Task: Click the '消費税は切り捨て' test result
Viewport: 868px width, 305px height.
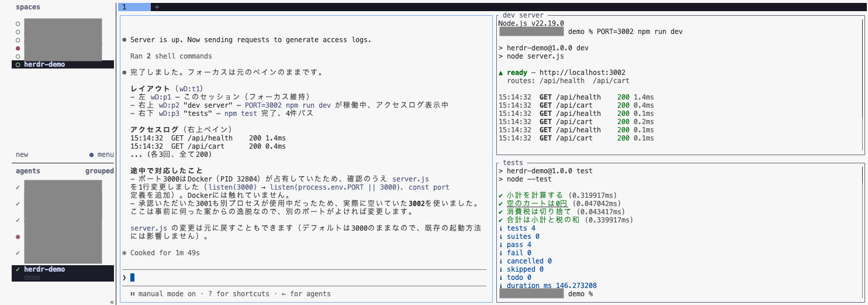Action: pos(561,212)
